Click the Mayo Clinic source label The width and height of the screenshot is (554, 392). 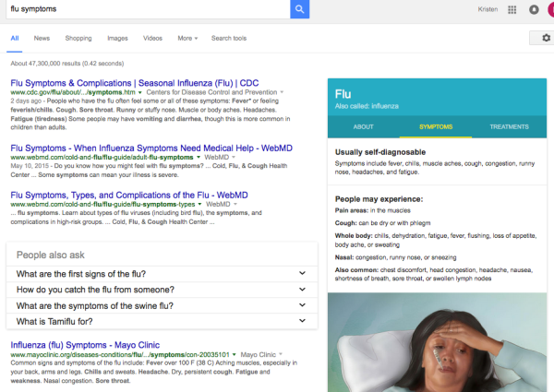[x=259, y=354]
